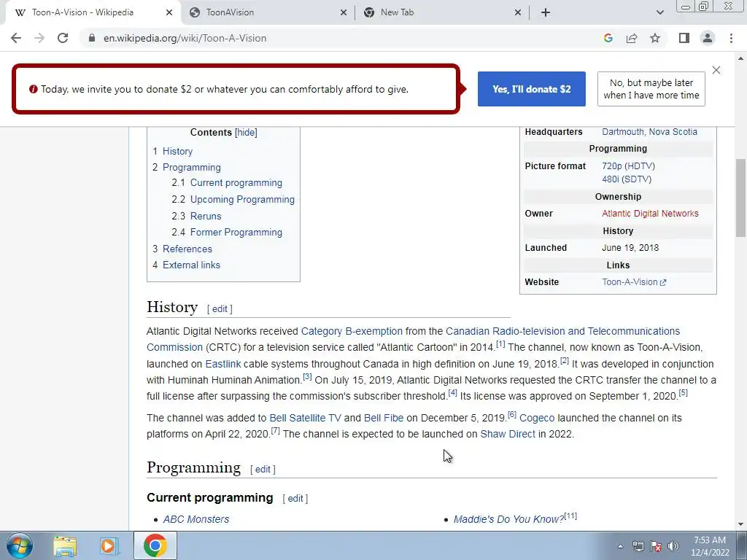Image resolution: width=747 pixels, height=560 pixels.
Task: Hide the Contents table
Action: click(x=247, y=133)
